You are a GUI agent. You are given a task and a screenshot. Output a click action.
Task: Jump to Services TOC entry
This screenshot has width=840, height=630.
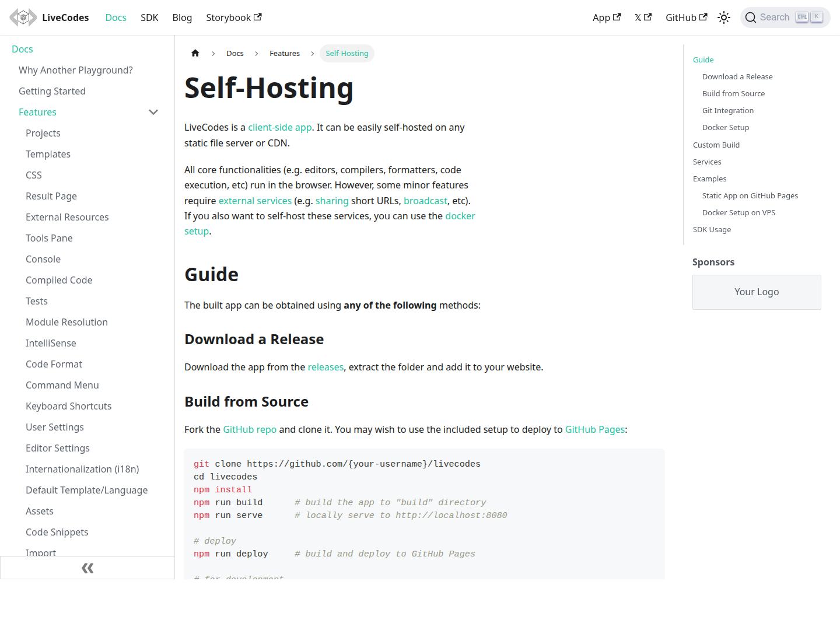coord(707,162)
